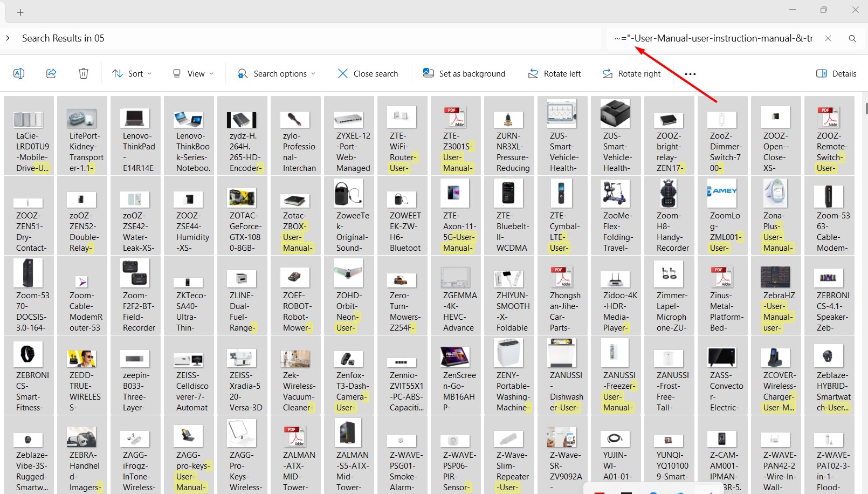The height and width of the screenshot is (494, 868).
Task: Open the Sort dropdown
Action: click(x=132, y=73)
